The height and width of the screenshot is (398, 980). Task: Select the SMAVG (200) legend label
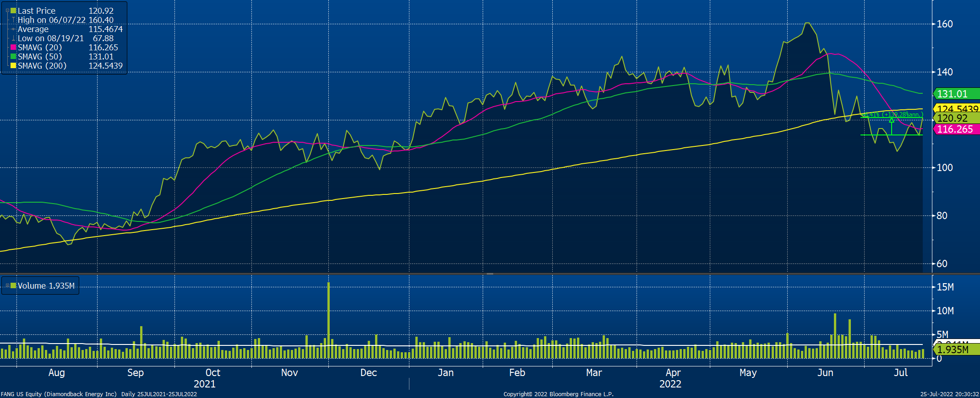tap(42, 66)
